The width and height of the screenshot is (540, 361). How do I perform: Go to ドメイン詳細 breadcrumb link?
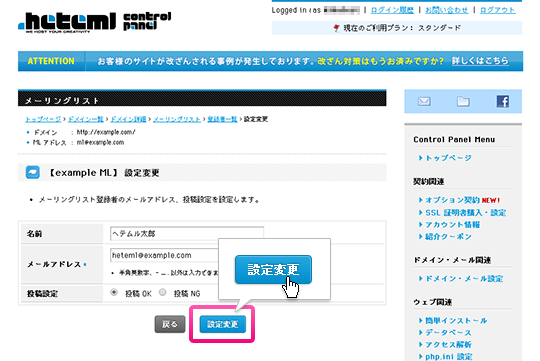point(128,119)
